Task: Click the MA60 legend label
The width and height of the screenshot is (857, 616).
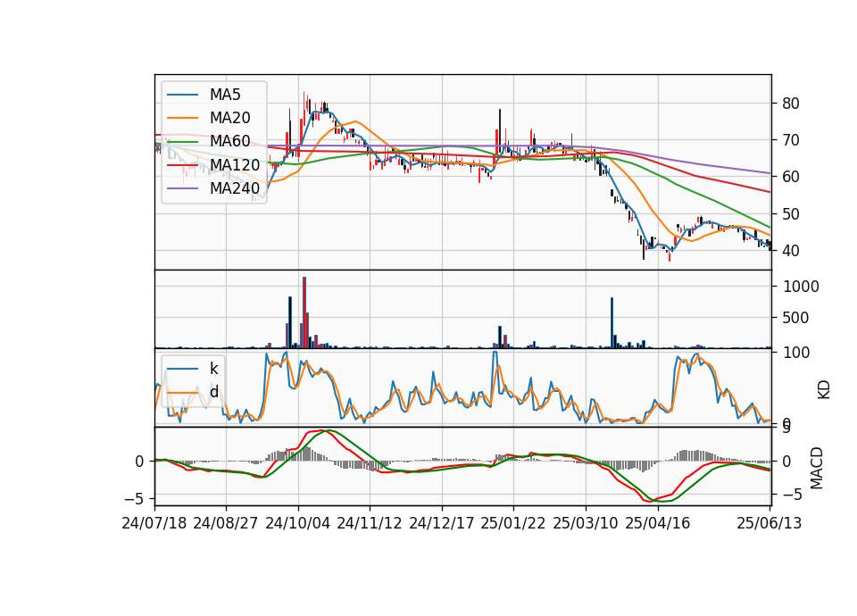Action: 229,141
